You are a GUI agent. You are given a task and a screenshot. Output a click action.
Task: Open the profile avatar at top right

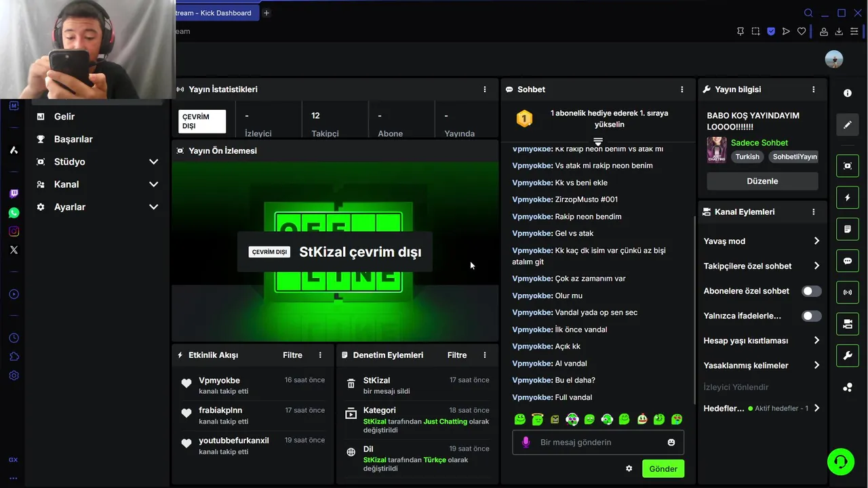coord(834,59)
